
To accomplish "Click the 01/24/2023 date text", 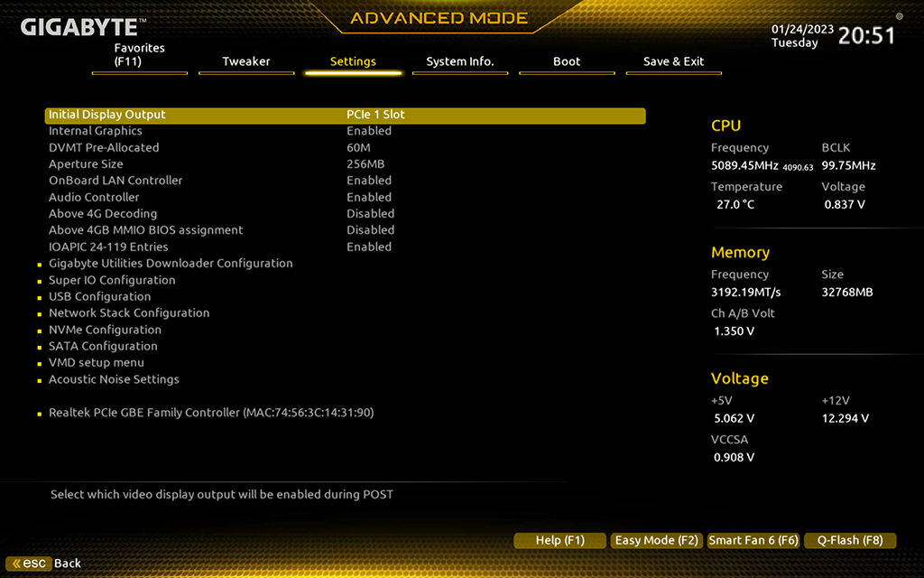I will coord(802,30).
